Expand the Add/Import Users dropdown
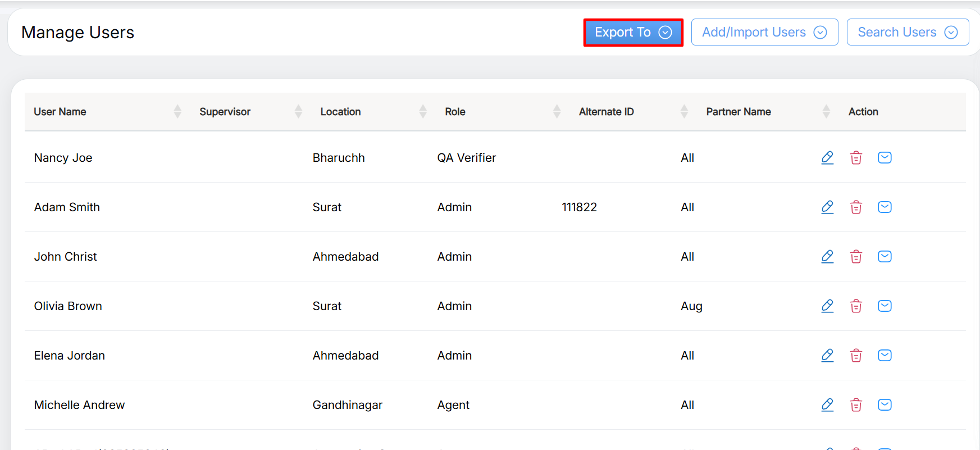The height and width of the screenshot is (450, 980). tap(764, 33)
